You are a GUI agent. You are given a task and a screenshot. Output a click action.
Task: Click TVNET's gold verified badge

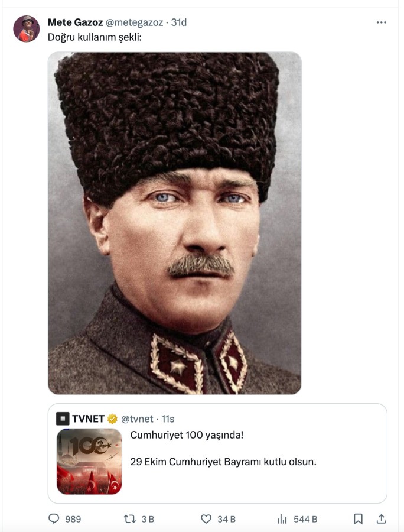coord(112,419)
